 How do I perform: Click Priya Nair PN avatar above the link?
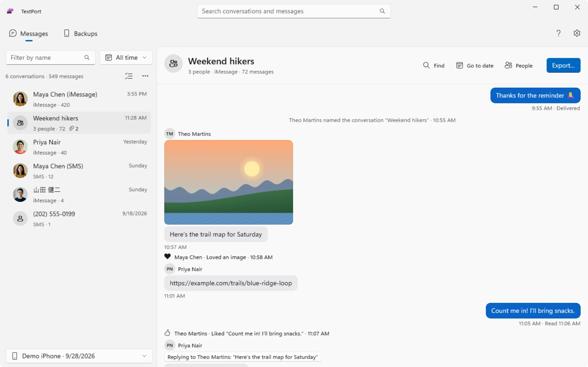tap(170, 269)
